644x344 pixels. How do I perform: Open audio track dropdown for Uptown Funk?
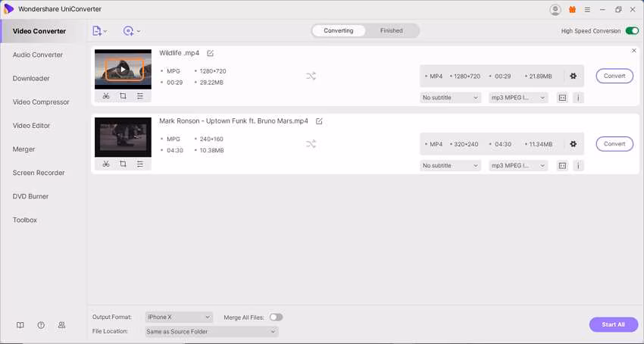(518, 166)
